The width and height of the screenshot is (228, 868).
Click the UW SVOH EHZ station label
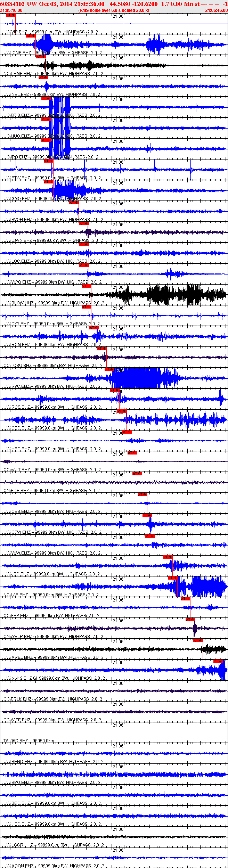tap(53, 220)
